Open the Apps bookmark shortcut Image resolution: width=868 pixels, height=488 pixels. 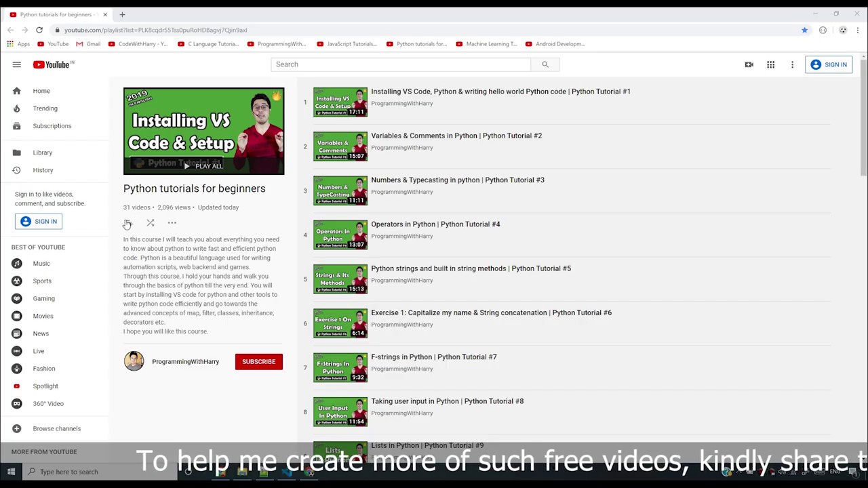18,44
